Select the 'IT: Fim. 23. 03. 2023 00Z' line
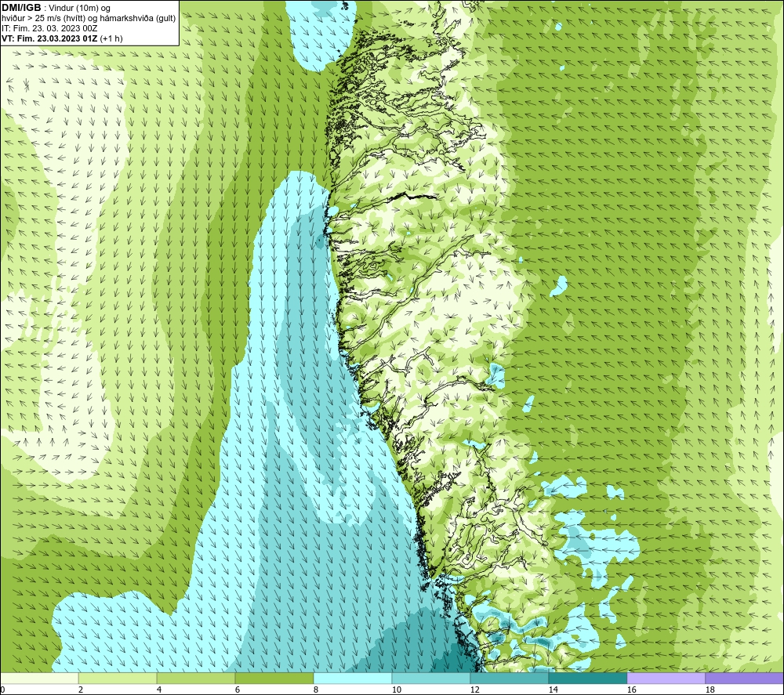 [x=49, y=28]
